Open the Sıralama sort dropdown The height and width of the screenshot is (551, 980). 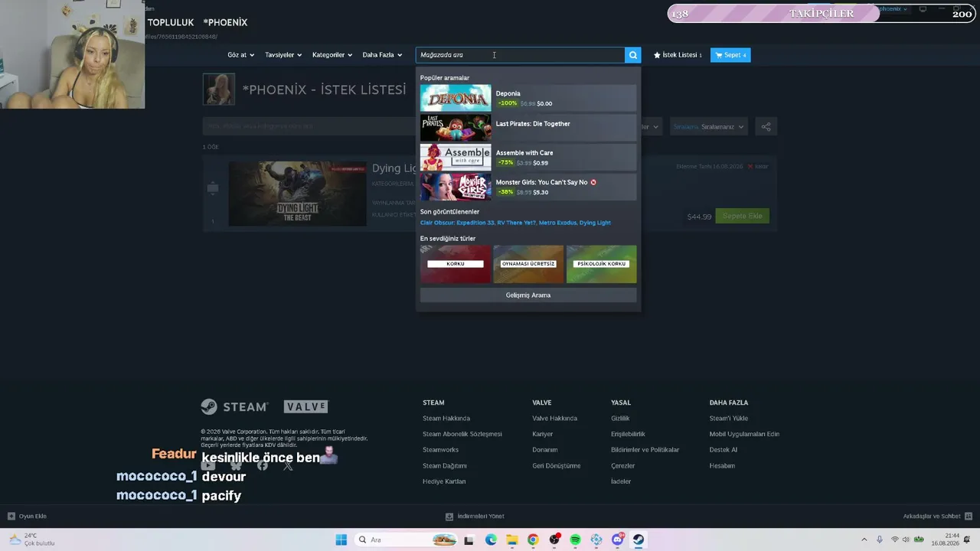coord(709,127)
